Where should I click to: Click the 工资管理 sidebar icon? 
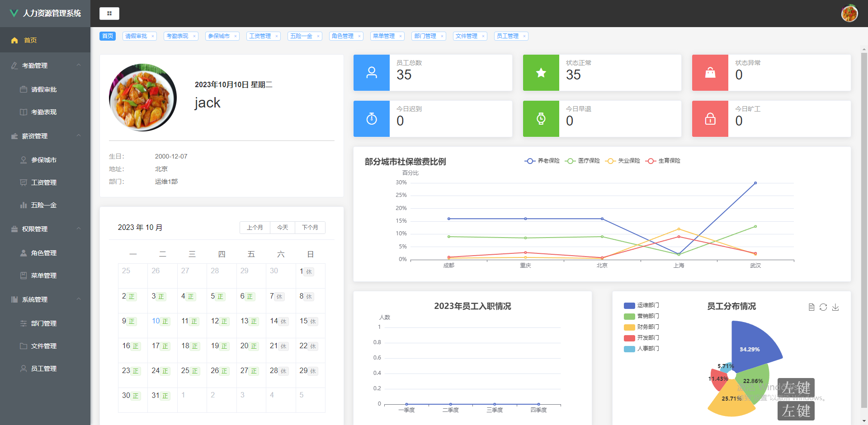click(x=23, y=182)
